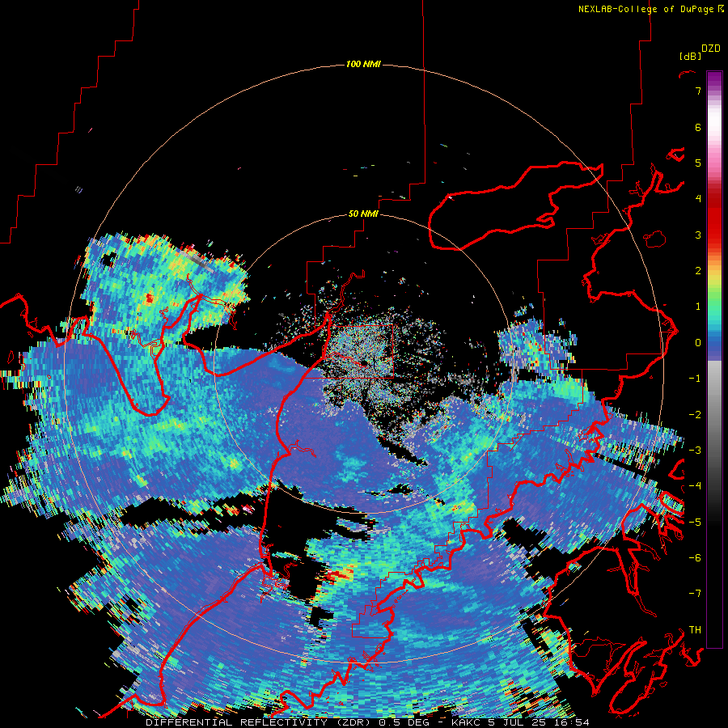Click the TH label on the color scale
728x728 pixels.
(695, 630)
